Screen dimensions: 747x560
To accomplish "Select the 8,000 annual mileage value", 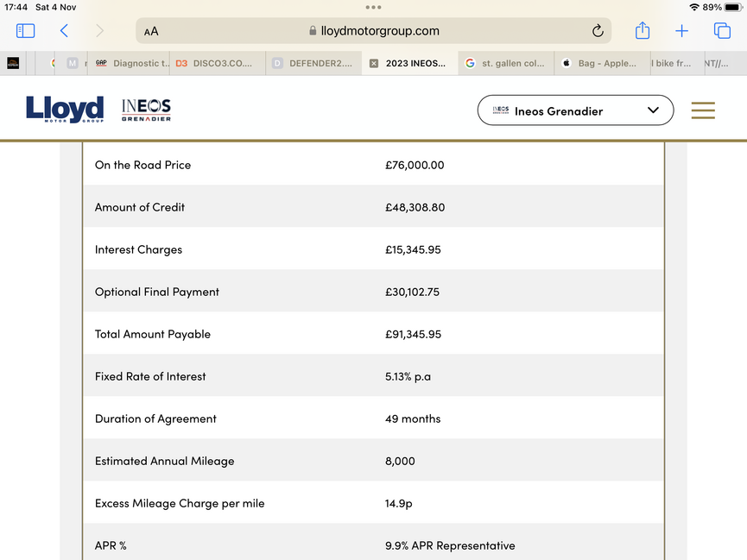I will [400, 462].
